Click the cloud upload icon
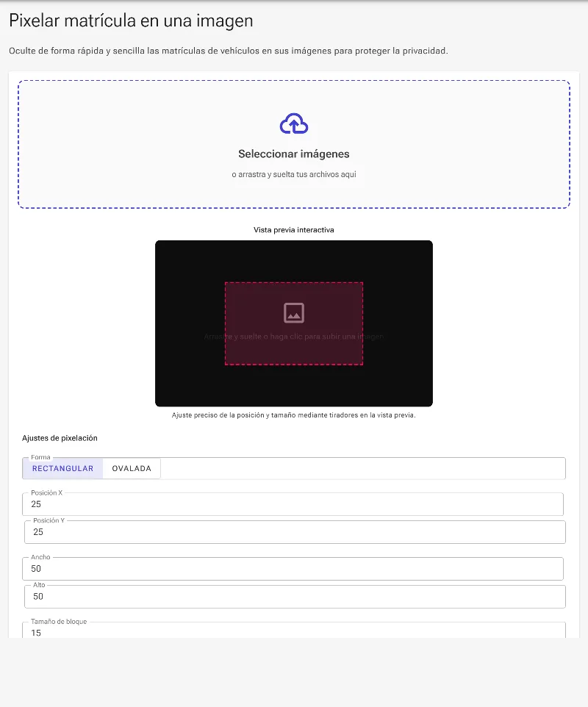 coord(294,123)
